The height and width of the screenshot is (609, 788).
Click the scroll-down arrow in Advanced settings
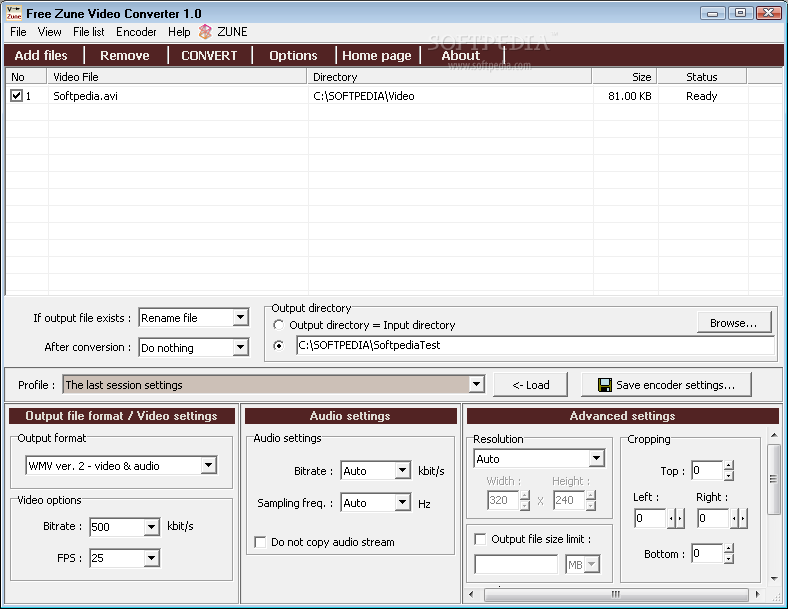774,578
